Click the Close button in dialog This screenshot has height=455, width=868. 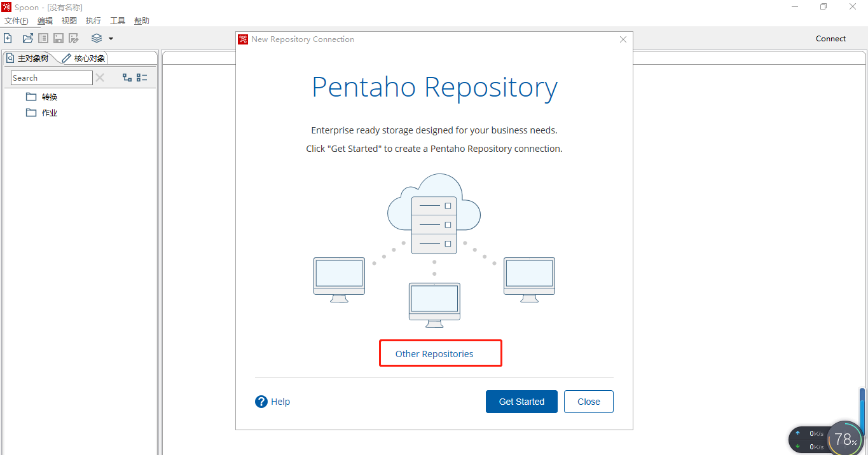[x=589, y=402]
